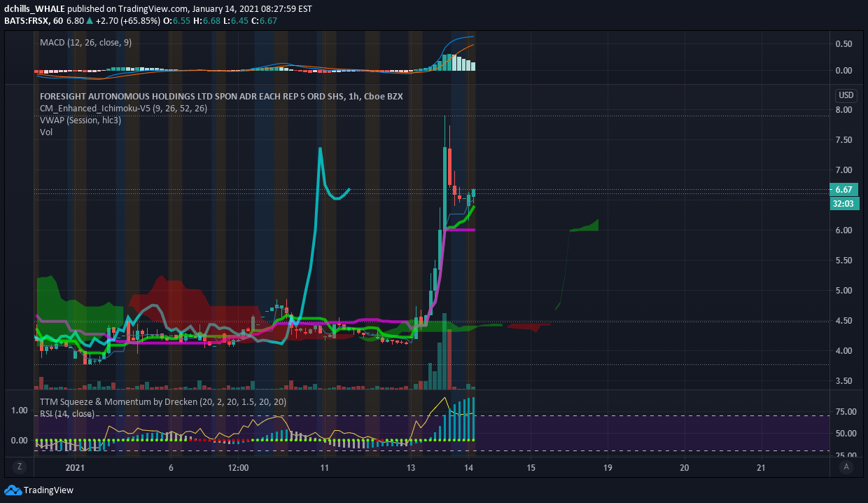868x503 pixels.
Task: Click the 6.67 current price tag
Action: tap(843, 190)
